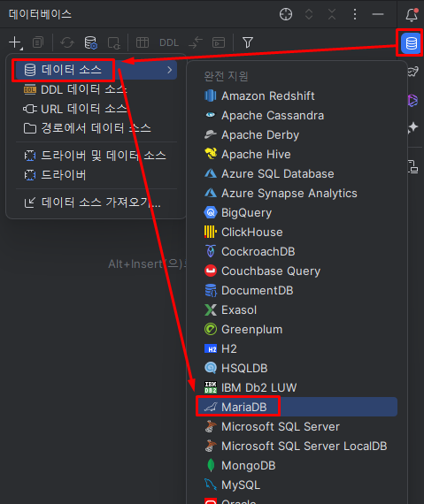Select URL 데이터 소스 menu item

click(x=96, y=109)
